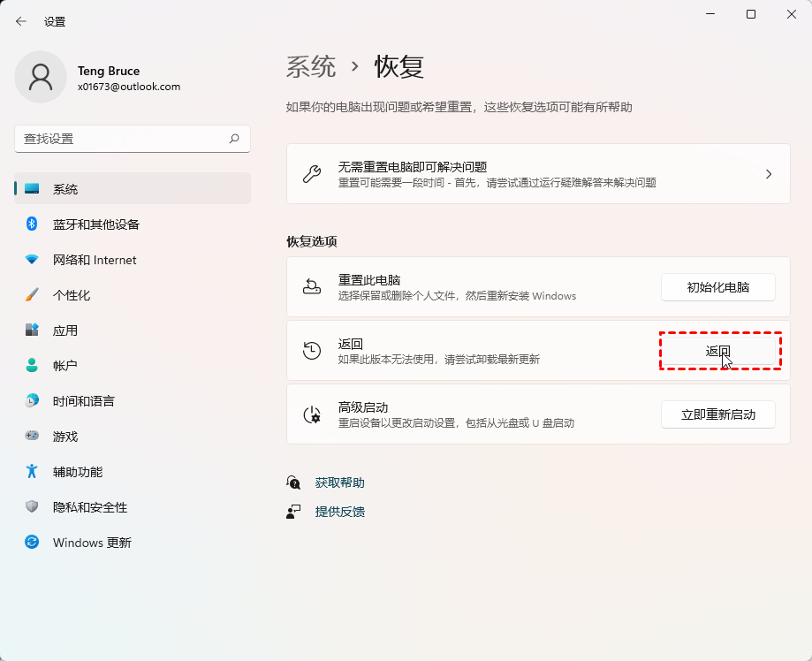Click the 返回 go back button
This screenshot has height=661, width=812.
(717, 351)
